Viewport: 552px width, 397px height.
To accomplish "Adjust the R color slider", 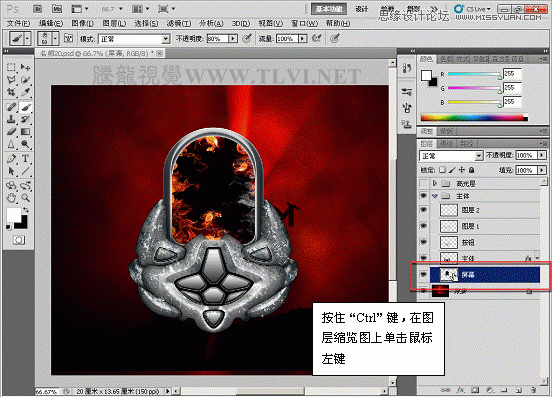I will [x=475, y=74].
